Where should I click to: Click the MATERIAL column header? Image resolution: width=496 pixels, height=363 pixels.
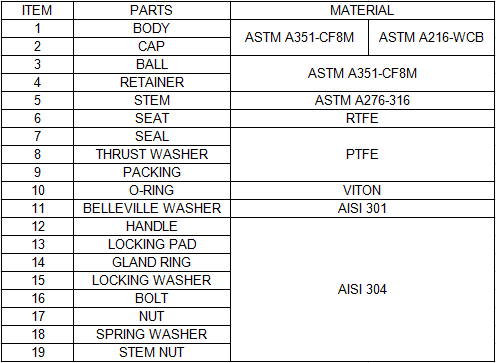[x=362, y=10]
